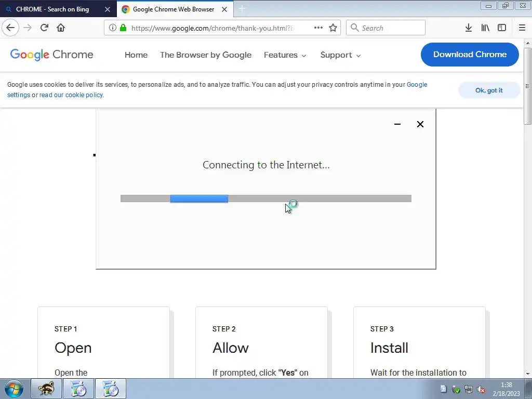Screen dimensions: 532x399
Task: Close the CHROME Search on Bing tab
Action: point(107,9)
